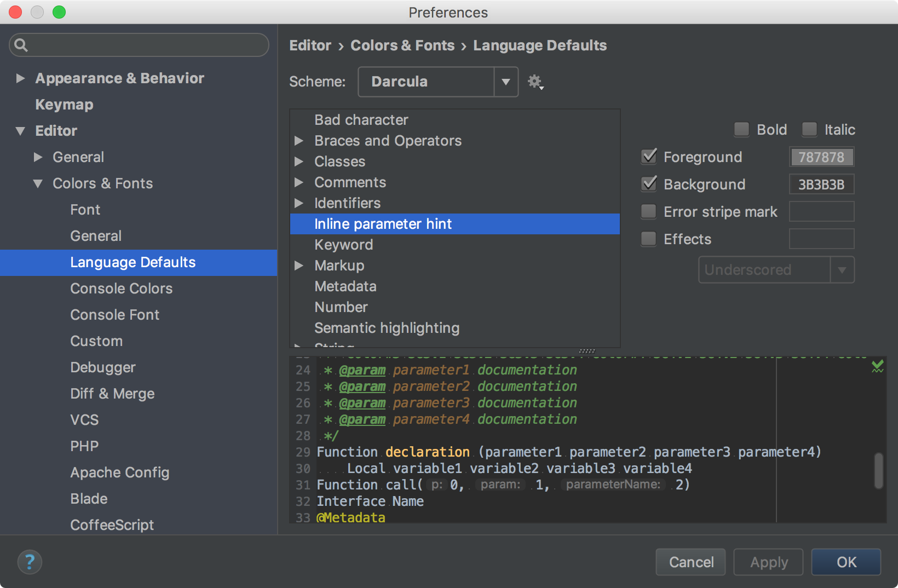Image resolution: width=898 pixels, height=588 pixels.
Task: Expand Appearance & Behavior section
Action: pos(20,78)
